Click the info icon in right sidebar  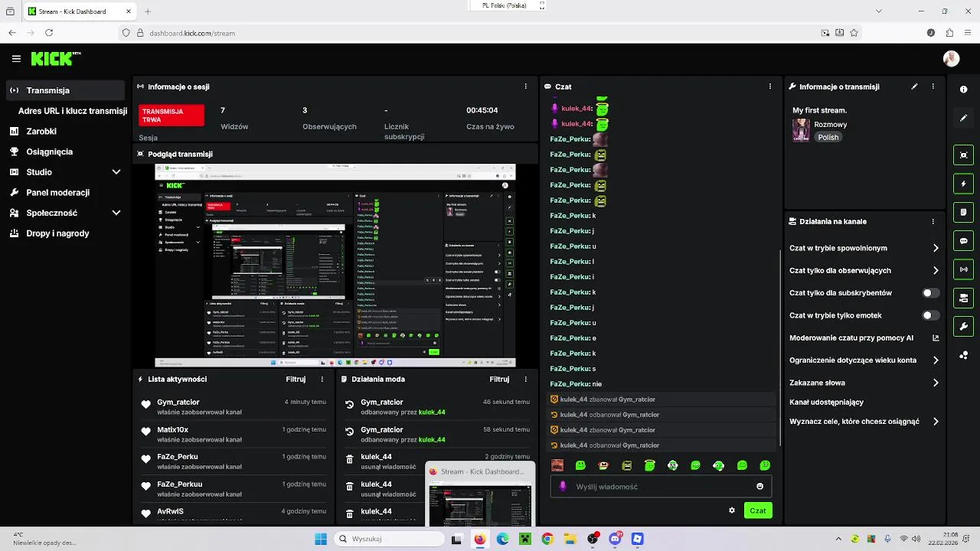click(963, 90)
